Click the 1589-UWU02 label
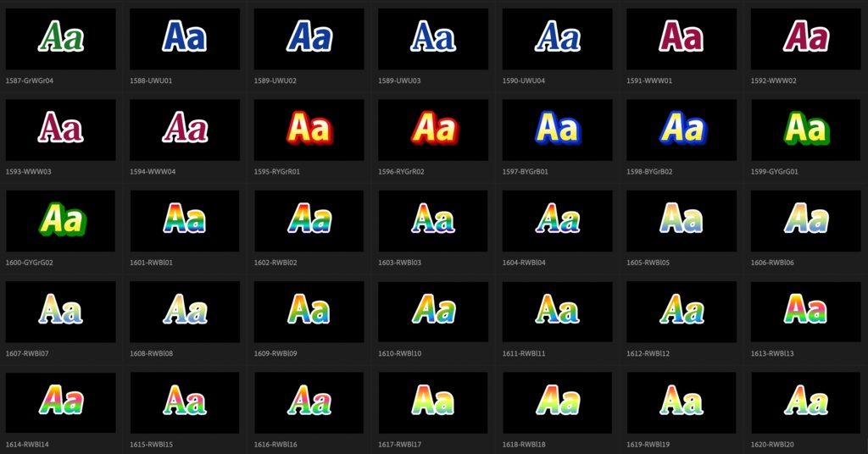The image size is (868, 454). tap(275, 80)
